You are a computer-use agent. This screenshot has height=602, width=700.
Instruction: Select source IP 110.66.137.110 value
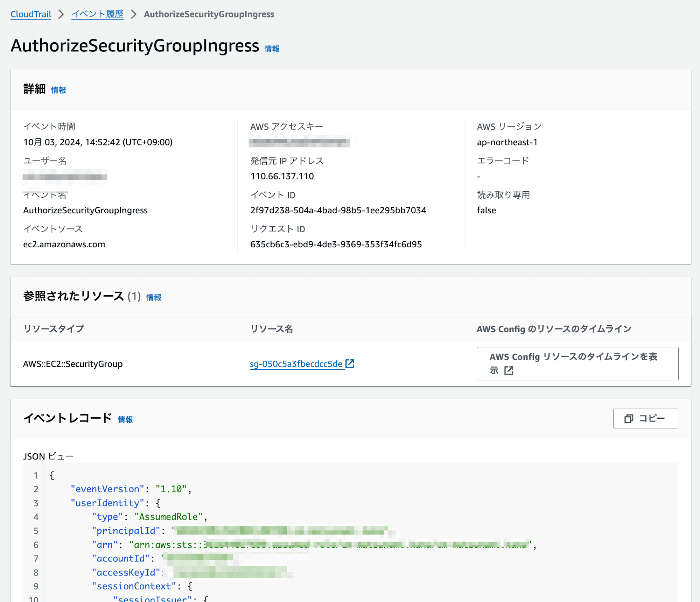(282, 176)
